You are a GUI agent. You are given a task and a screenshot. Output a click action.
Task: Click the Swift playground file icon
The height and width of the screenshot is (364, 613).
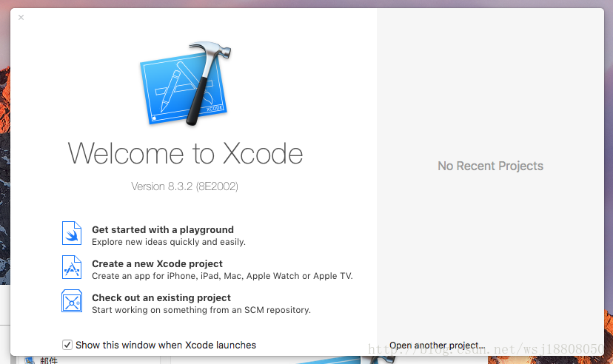pyautogui.click(x=72, y=233)
